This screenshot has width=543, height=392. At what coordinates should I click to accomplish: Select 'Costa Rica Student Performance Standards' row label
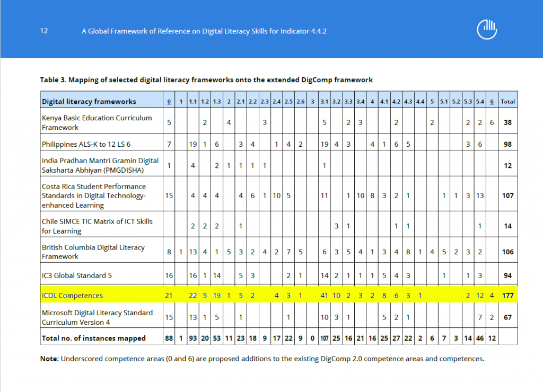tap(94, 196)
